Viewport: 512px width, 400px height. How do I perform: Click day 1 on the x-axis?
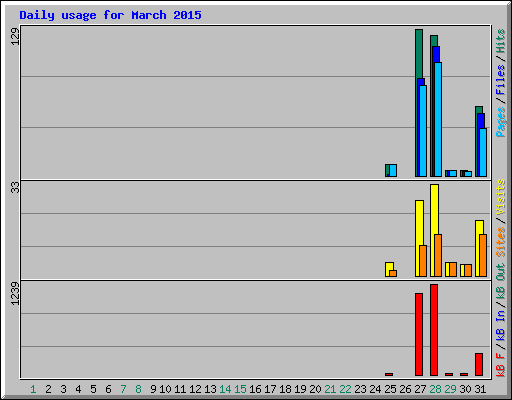[x=33, y=389]
